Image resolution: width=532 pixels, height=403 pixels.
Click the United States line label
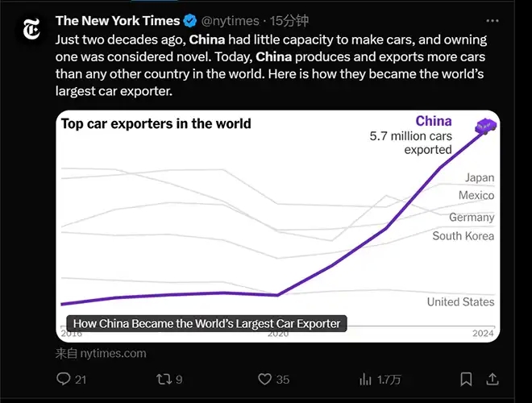pyautogui.click(x=460, y=301)
